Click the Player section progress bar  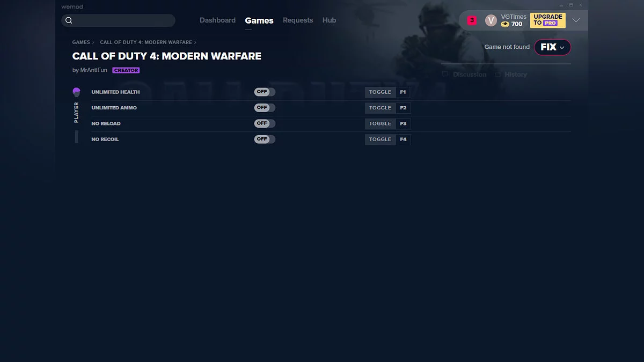pyautogui.click(x=76, y=138)
